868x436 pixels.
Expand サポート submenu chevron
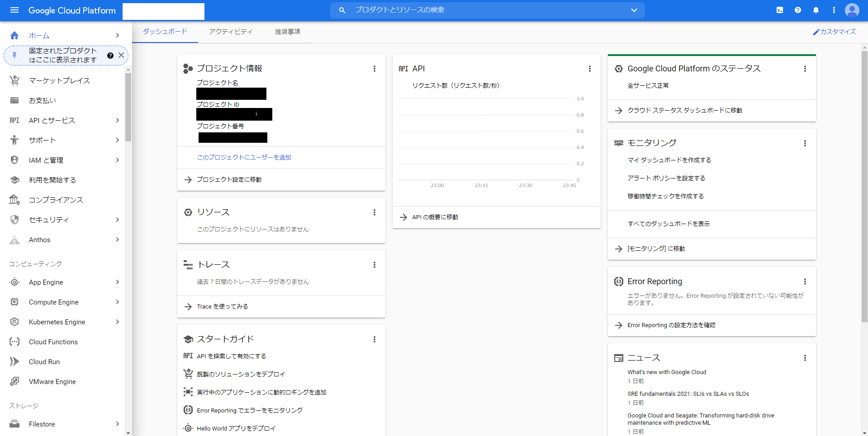118,140
